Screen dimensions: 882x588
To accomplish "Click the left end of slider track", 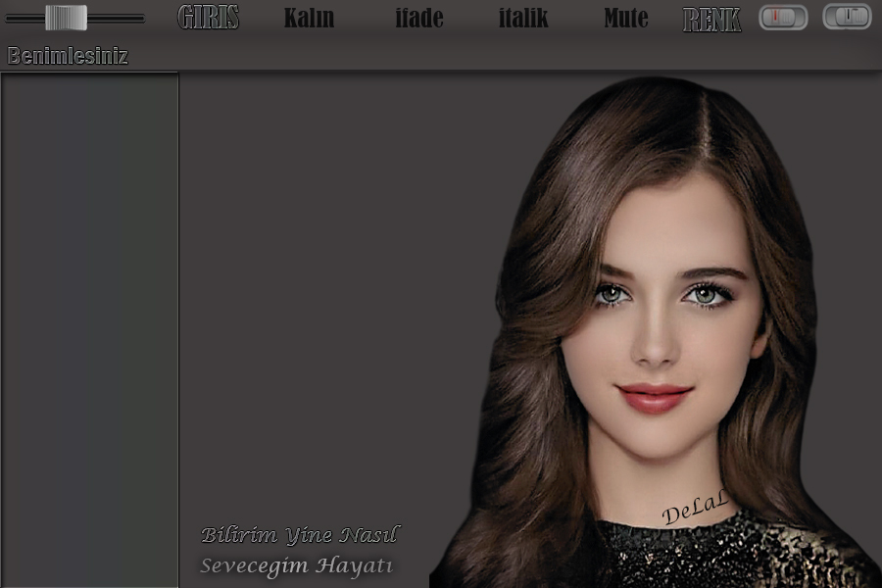I will coord(12,18).
